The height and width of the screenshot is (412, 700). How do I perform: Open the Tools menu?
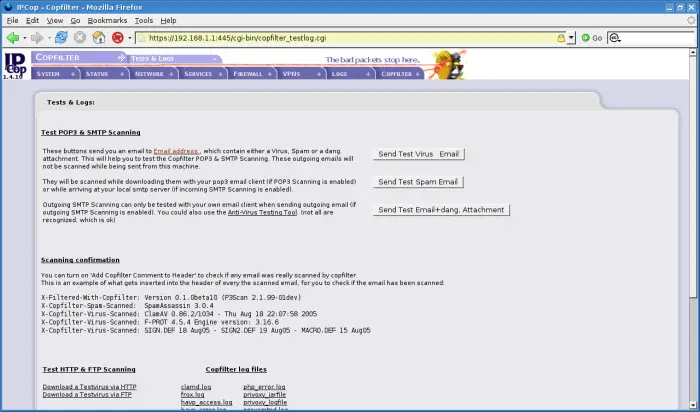click(x=144, y=21)
